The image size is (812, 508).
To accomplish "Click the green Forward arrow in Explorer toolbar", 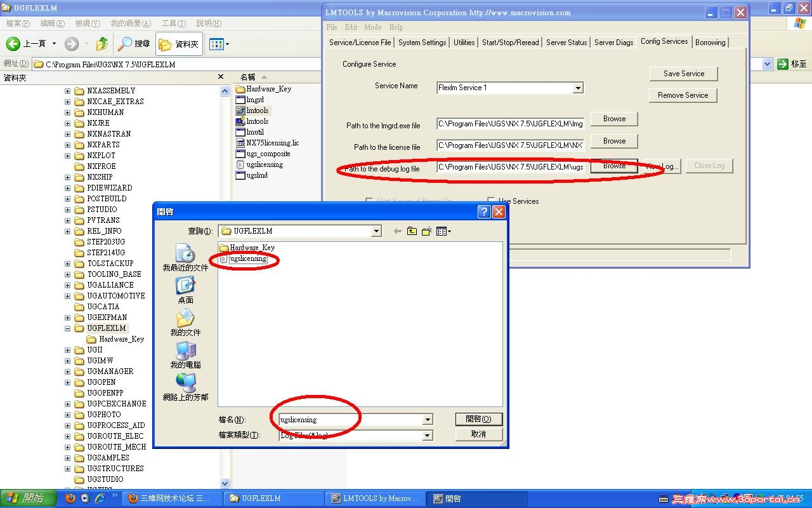I will 71,44.
